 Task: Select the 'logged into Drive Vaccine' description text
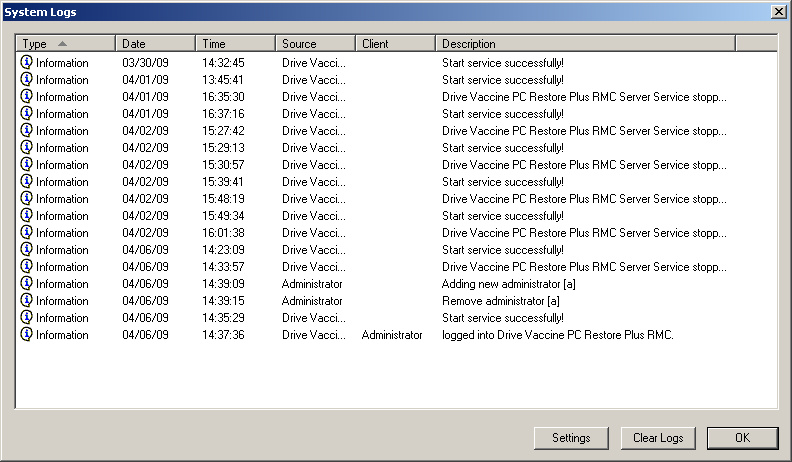558,335
